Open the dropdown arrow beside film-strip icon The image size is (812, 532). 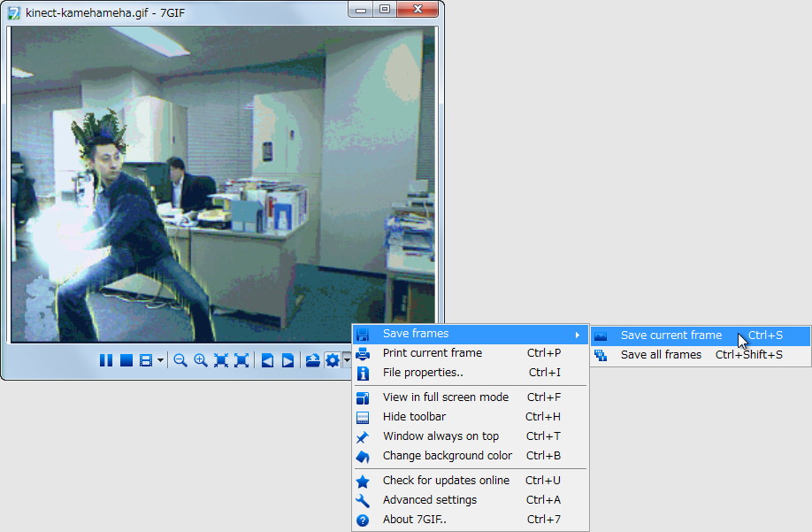[160, 360]
